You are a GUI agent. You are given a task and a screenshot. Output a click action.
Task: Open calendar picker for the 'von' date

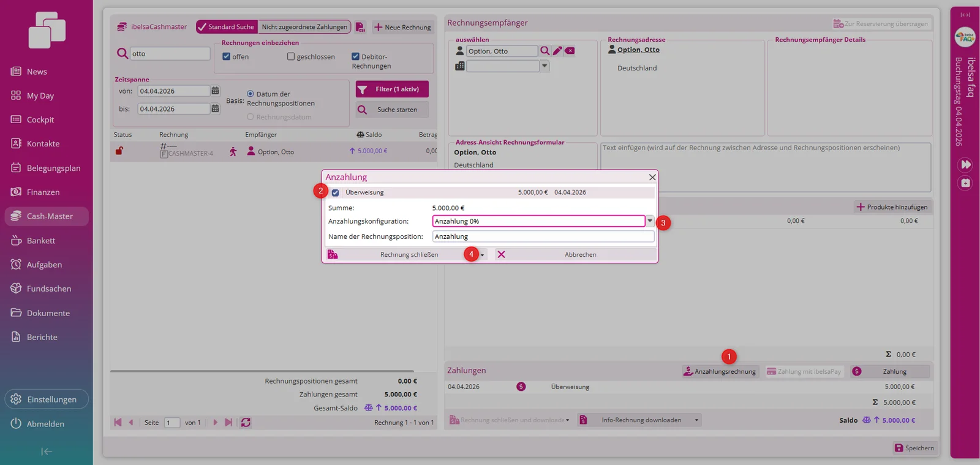215,91
